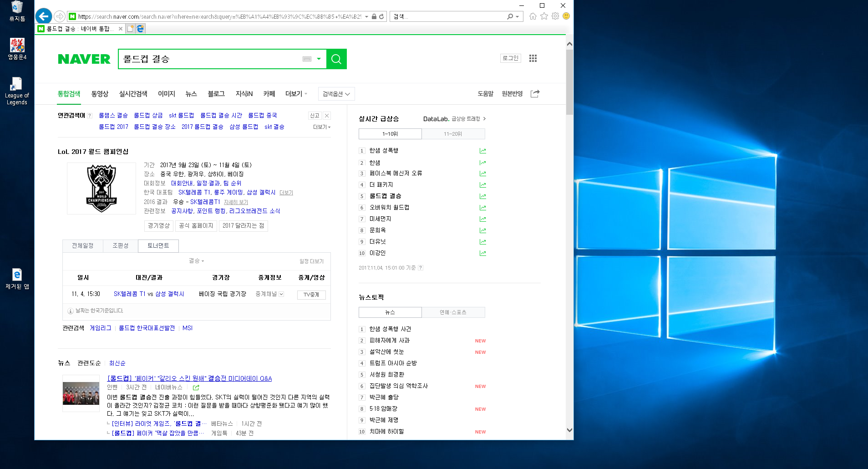Open the Naver apps grid icon
Image resolution: width=868 pixels, height=469 pixels.
[533, 58]
